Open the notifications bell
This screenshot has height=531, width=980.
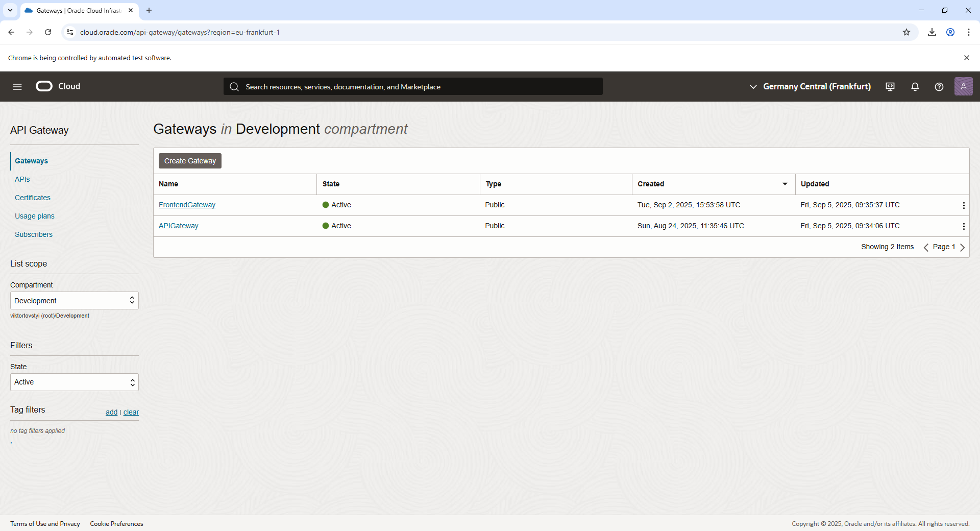(x=915, y=87)
